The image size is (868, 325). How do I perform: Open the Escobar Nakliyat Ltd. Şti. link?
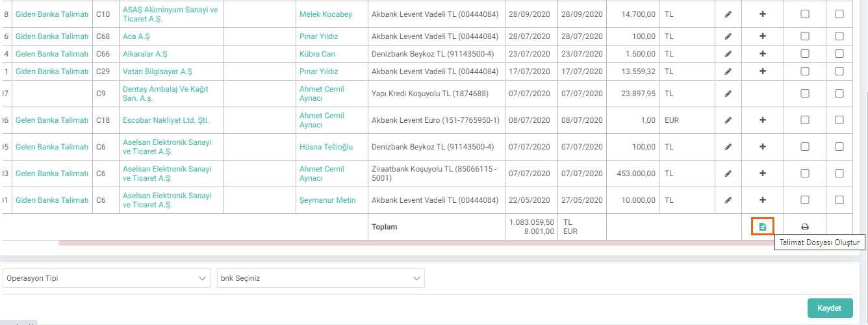tap(166, 120)
